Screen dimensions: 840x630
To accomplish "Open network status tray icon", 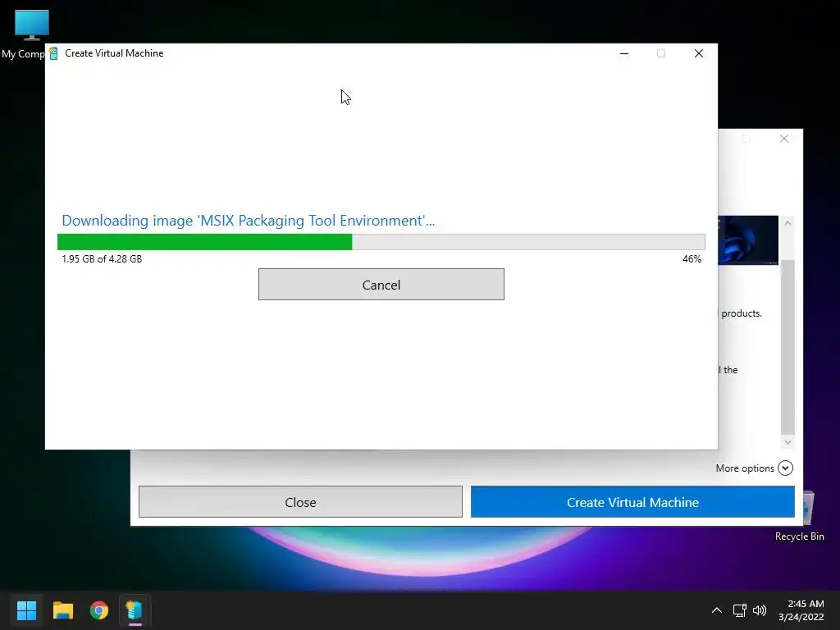I will coord(740,610).
